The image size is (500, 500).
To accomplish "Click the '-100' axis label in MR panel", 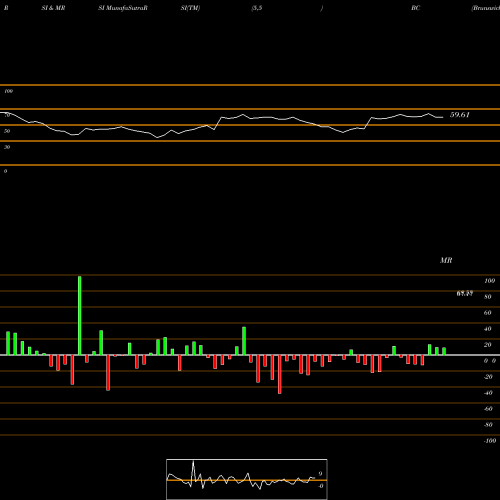I will click(x=490, y=441).
